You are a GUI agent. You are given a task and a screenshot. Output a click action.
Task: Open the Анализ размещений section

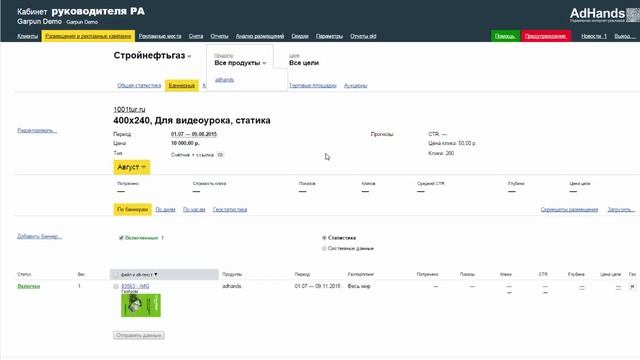[260, 36]
